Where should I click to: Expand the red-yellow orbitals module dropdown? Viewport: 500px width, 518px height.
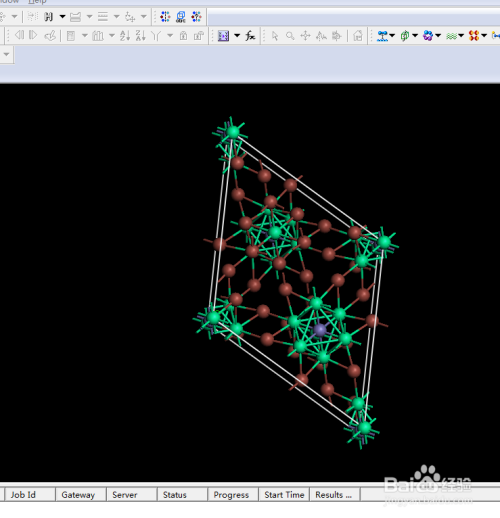point(484,35)
